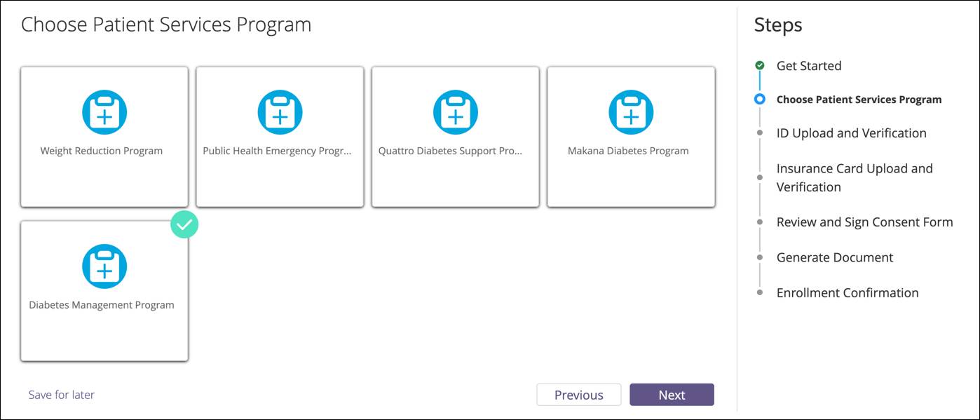The image size is (980, 420).
Task: Click the green completed icon beside Get Started
Action: point(759,65)
